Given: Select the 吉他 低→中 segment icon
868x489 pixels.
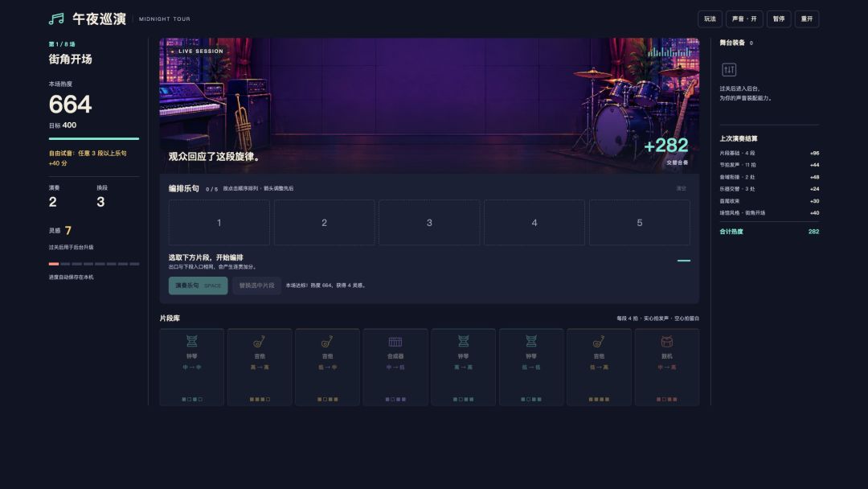Looking at the screenshot, I should pyautogui.click(x=327, y=341).
